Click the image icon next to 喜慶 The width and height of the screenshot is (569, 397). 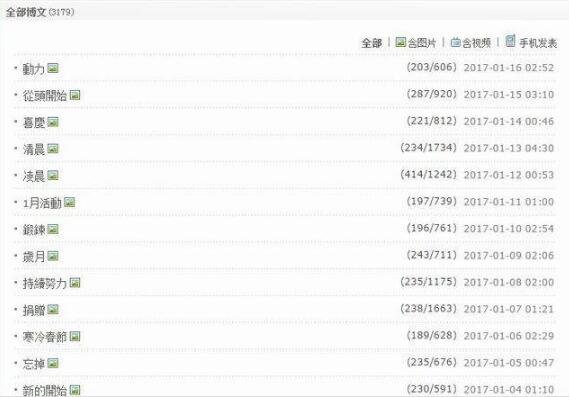tap(53, 122)
